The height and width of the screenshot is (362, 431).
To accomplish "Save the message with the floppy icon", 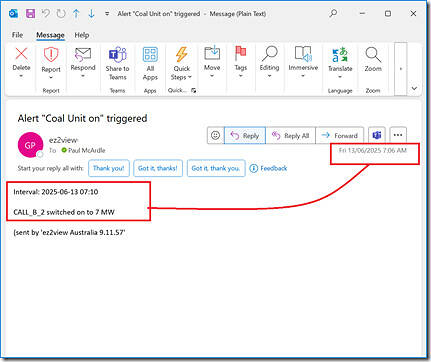I will tap(30, 14).
